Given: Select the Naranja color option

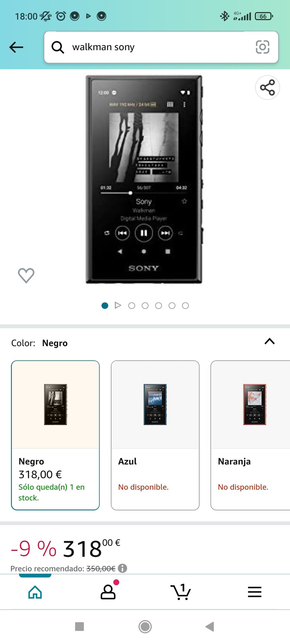Looking at the screenshot, I should click(x=250, y=435).
